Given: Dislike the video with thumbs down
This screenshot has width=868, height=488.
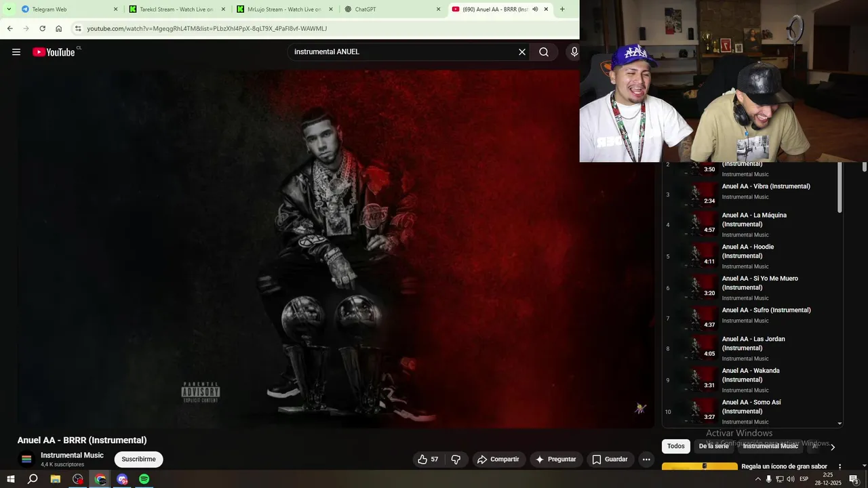Looking at the screenshot, I should (x=456, y=460).
